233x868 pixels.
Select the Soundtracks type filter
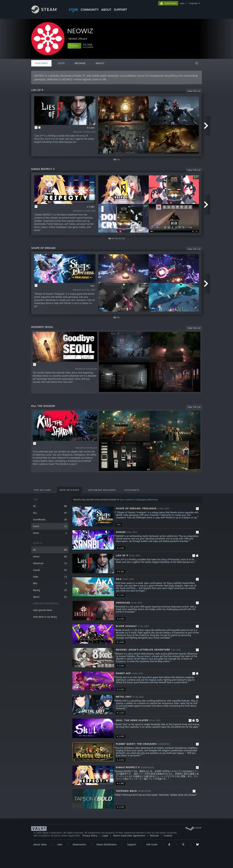(x=50, y=520)
